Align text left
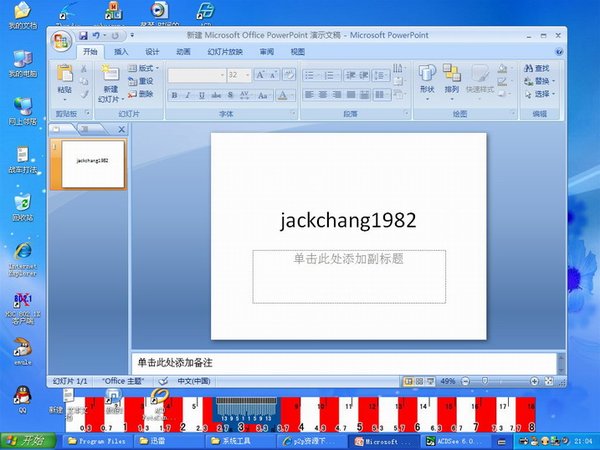The width and height of the screenshot is (600, 450). (x=310, y=95)
